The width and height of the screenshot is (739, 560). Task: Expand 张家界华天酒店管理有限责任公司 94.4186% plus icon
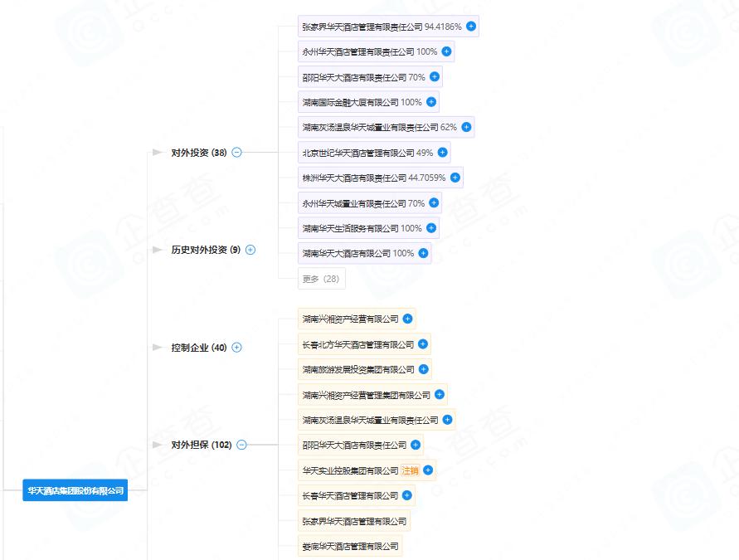point(471,27)
